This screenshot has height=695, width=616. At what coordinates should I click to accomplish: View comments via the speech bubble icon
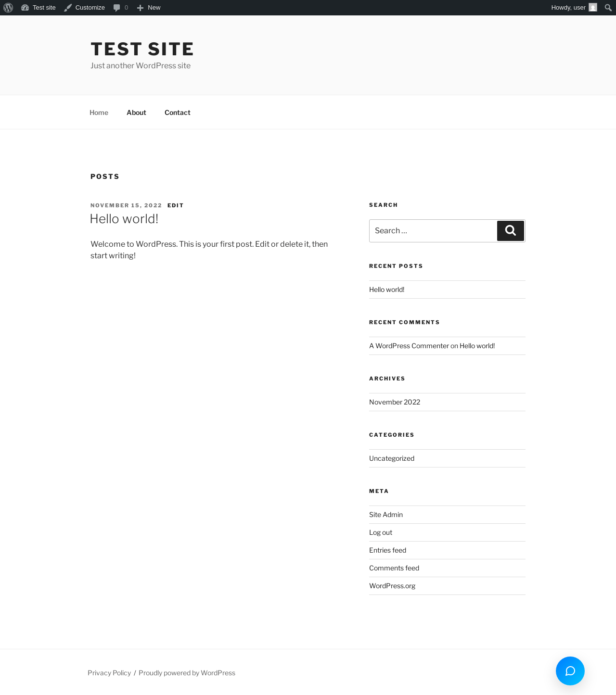pyautogui.click(x=116, y=8)
